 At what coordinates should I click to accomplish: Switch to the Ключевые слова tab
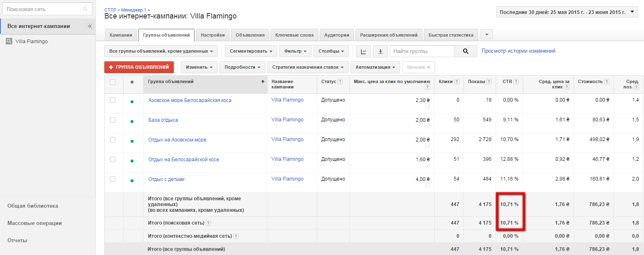point(294,35)
